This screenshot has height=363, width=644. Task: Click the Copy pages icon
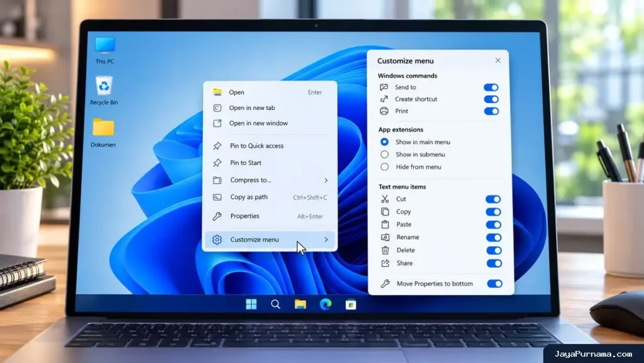pyautogui.click(x=385, y=211)
